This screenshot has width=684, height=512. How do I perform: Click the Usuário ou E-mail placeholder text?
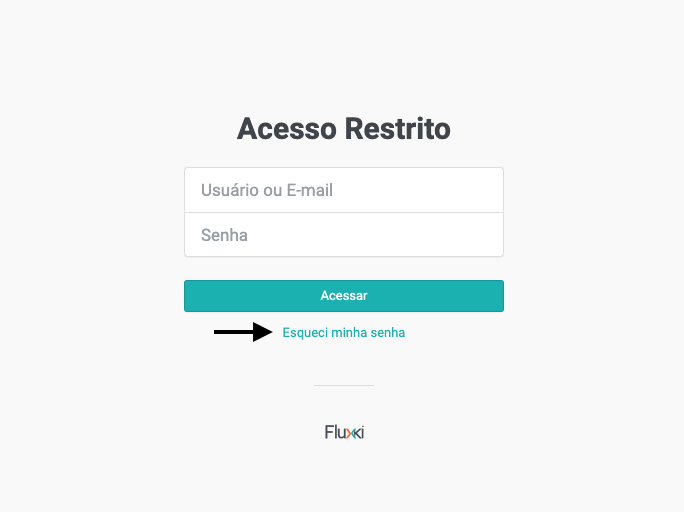point(267,190)
